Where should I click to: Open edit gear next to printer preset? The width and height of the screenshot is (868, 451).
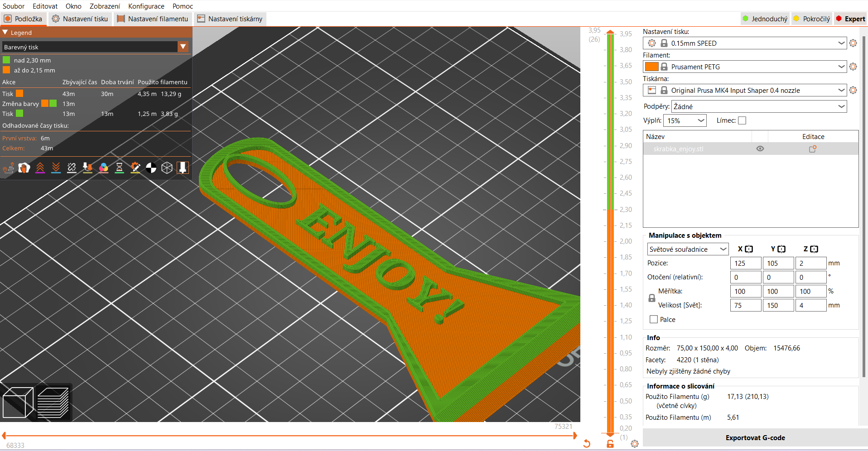(x=853, y=90)
